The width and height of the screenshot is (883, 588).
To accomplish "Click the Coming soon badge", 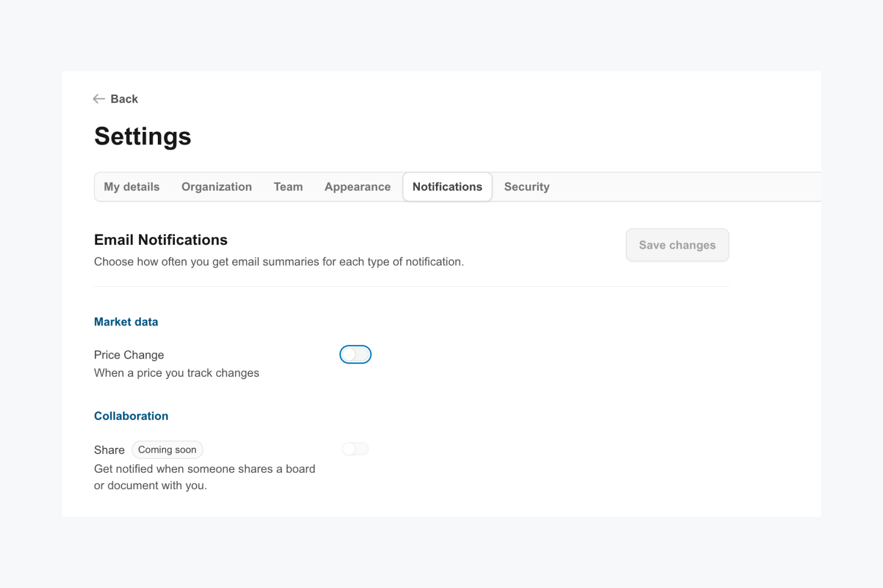I will 167,450.
